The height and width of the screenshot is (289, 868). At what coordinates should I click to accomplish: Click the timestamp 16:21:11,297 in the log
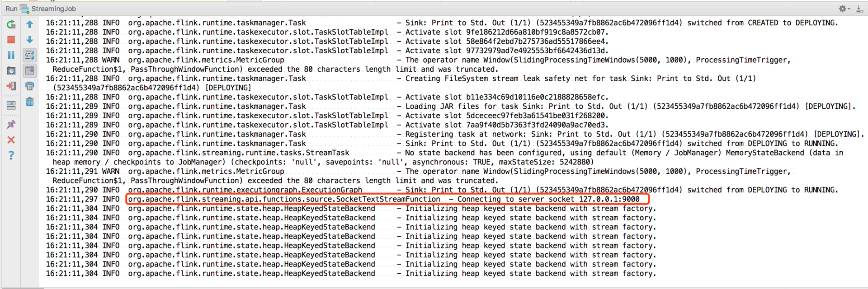pos(71,199)
